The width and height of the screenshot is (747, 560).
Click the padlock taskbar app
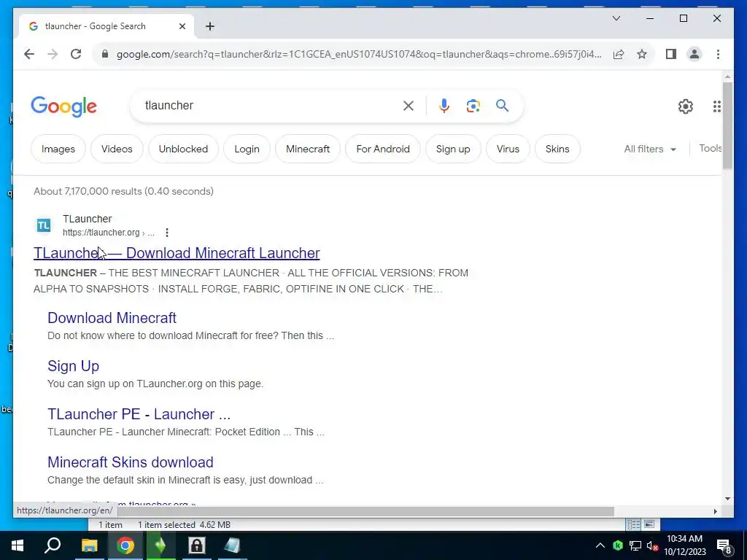pos(196,545)
